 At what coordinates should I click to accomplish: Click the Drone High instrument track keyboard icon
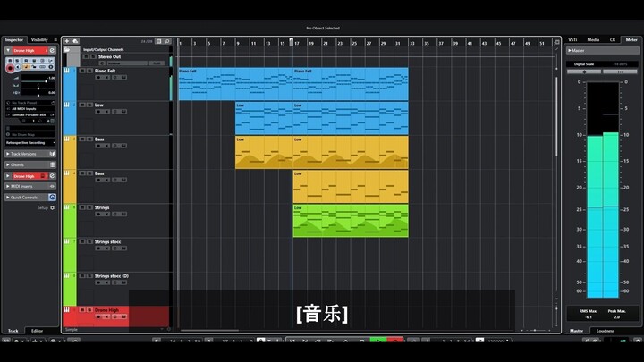click(66, 310)
